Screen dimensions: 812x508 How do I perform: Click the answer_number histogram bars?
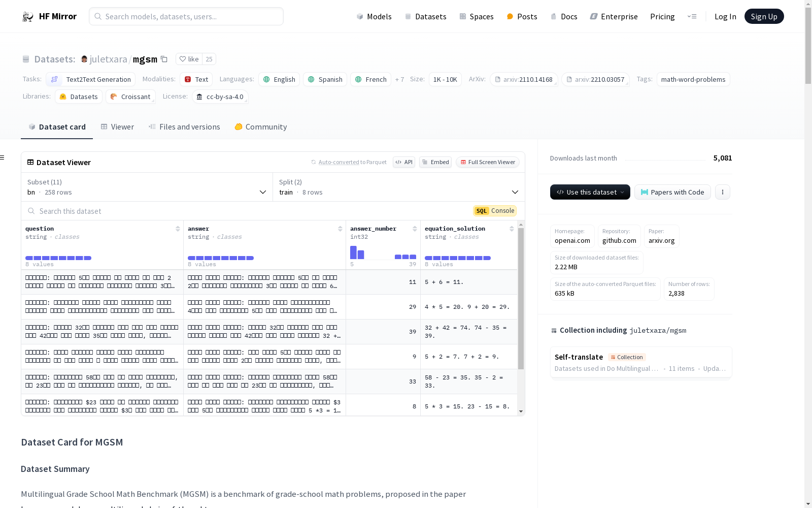(x=383, y=252)
